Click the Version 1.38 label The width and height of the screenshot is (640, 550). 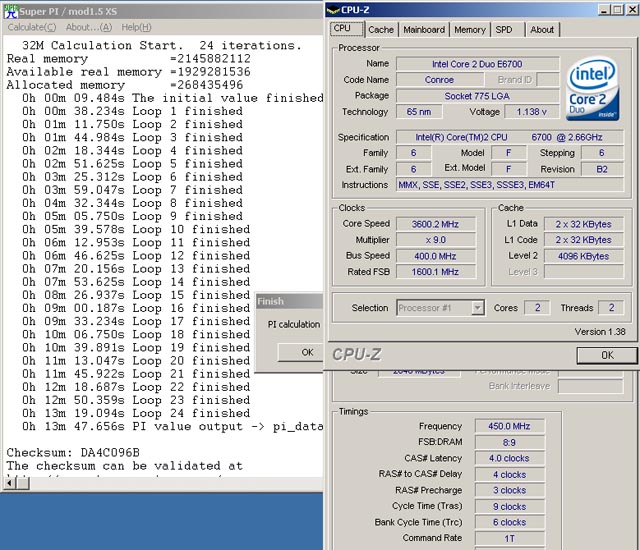(600, 332)
